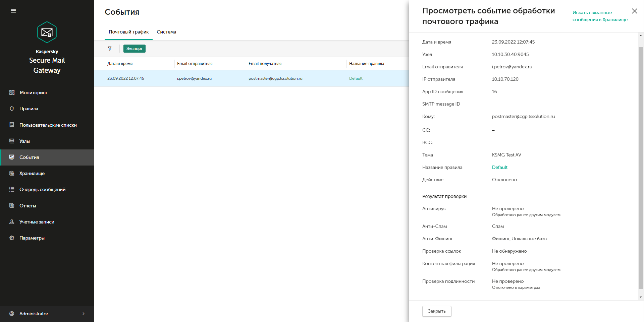Select the Почтовый трафик tab
644x322 pixels.
click(128, 32)
